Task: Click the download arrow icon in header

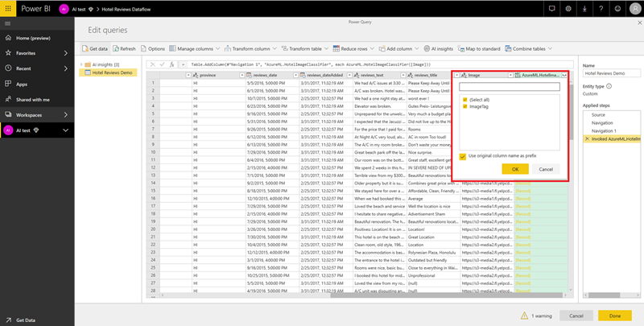Action: coord(586,9)
